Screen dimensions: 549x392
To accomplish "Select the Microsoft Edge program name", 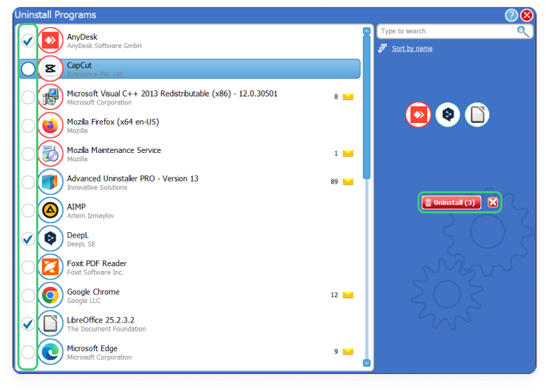I will [x=92, y=349].
